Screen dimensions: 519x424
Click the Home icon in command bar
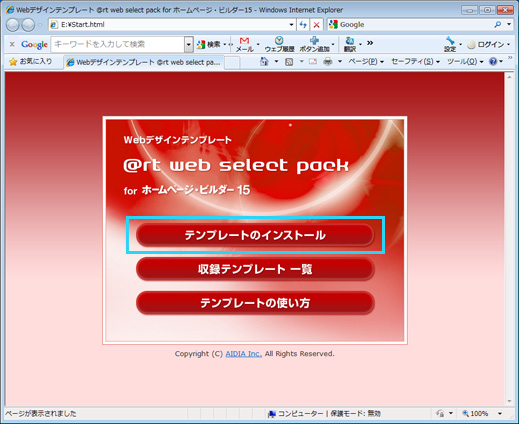tap(264, 61)
